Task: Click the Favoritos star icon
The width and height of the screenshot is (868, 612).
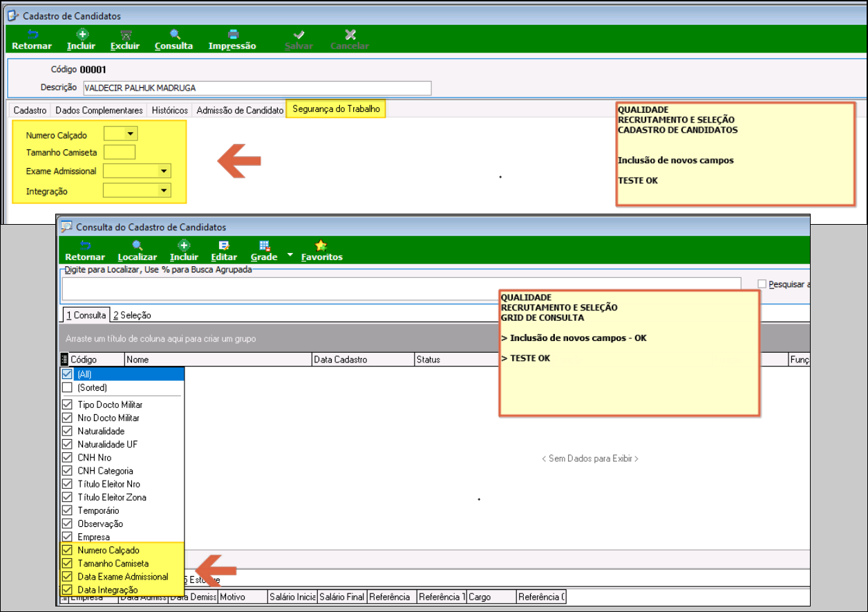Action: click(x=321, y=245)
